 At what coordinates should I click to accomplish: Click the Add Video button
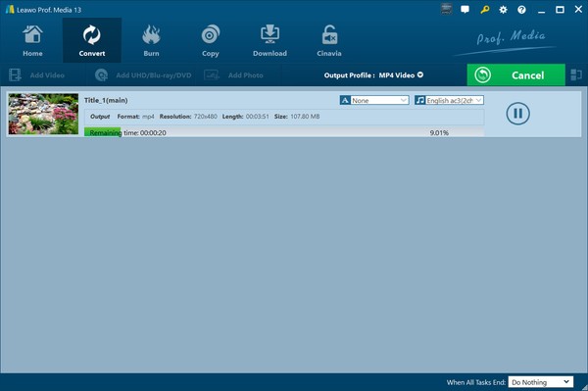point(37,75)
